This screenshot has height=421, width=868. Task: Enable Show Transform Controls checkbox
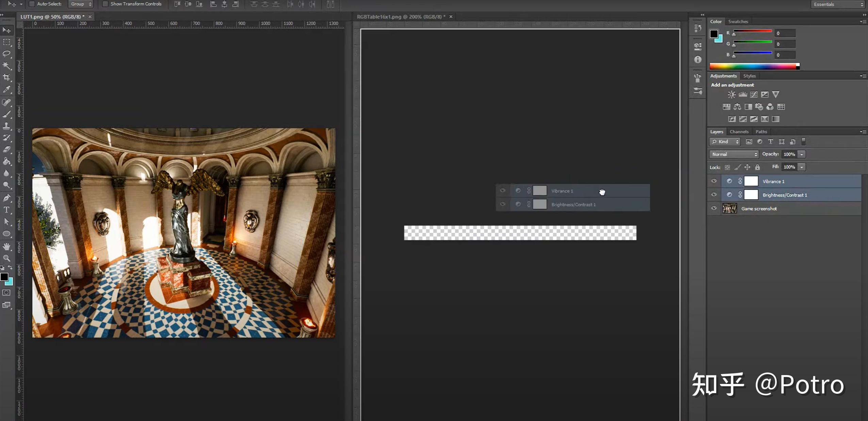click(x=105, y=4)
